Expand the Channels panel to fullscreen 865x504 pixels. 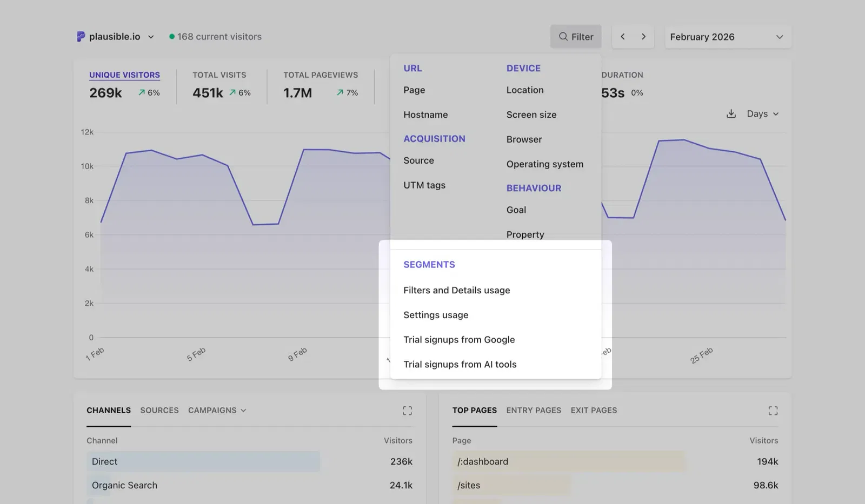coord(407,411)
